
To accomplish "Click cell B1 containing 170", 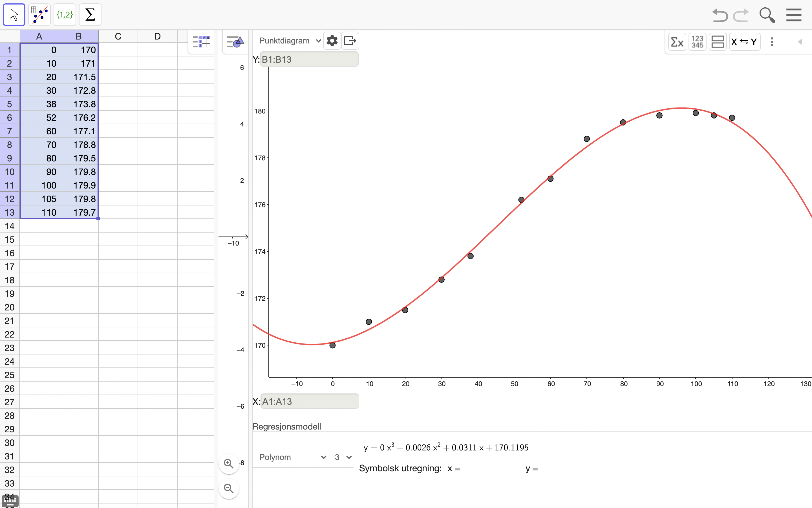I will [x=78, y=50].
